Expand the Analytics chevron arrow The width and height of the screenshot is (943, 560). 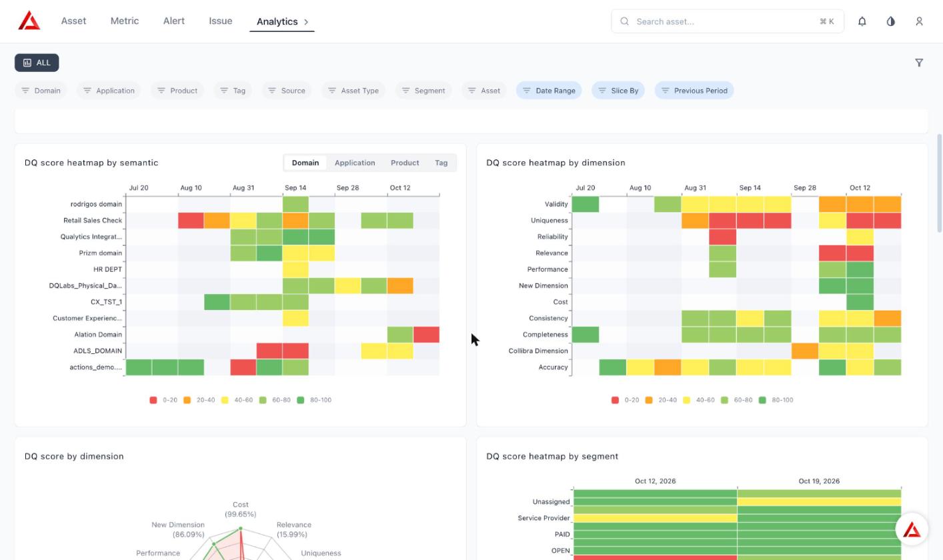coord(306,22)
